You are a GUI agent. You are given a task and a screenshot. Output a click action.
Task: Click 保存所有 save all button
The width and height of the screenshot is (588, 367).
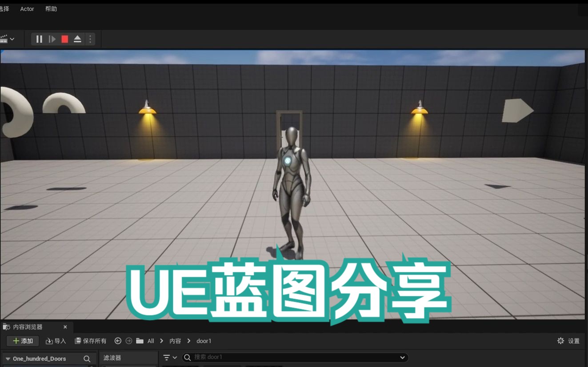[91, 341]
